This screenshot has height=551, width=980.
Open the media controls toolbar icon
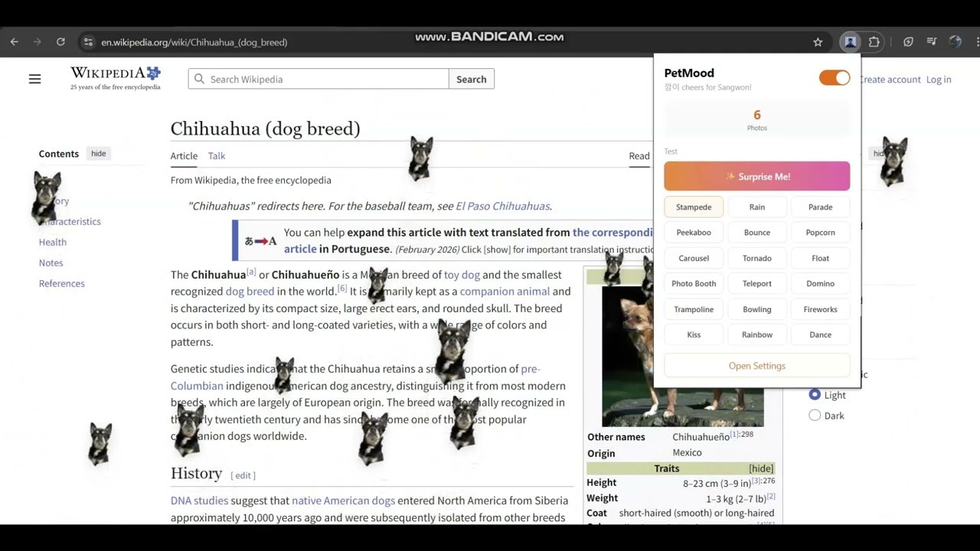click(932, 42)
